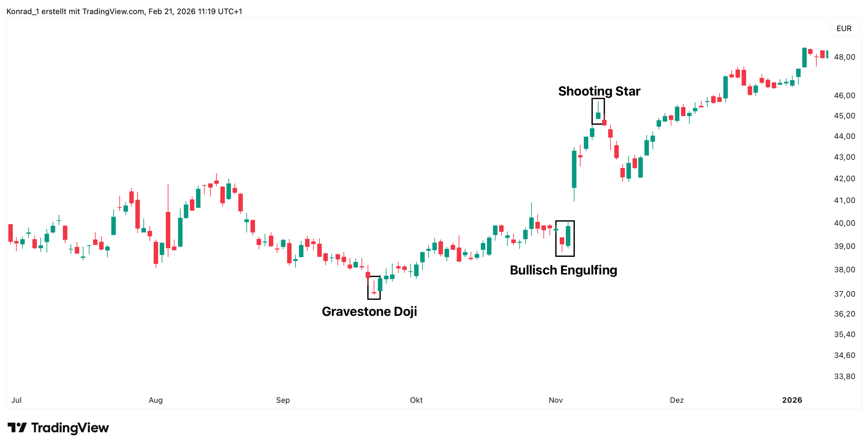The height and width of the screenshot is (447, 868).
Task: Click the Shooting Star annotation label
Action: [599, 91]
